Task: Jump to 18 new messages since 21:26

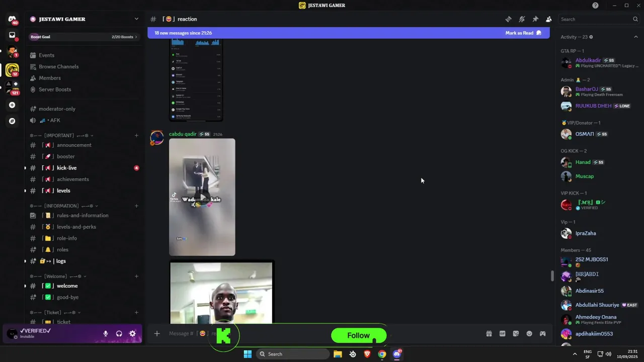Action: click(x=183, y=33)
